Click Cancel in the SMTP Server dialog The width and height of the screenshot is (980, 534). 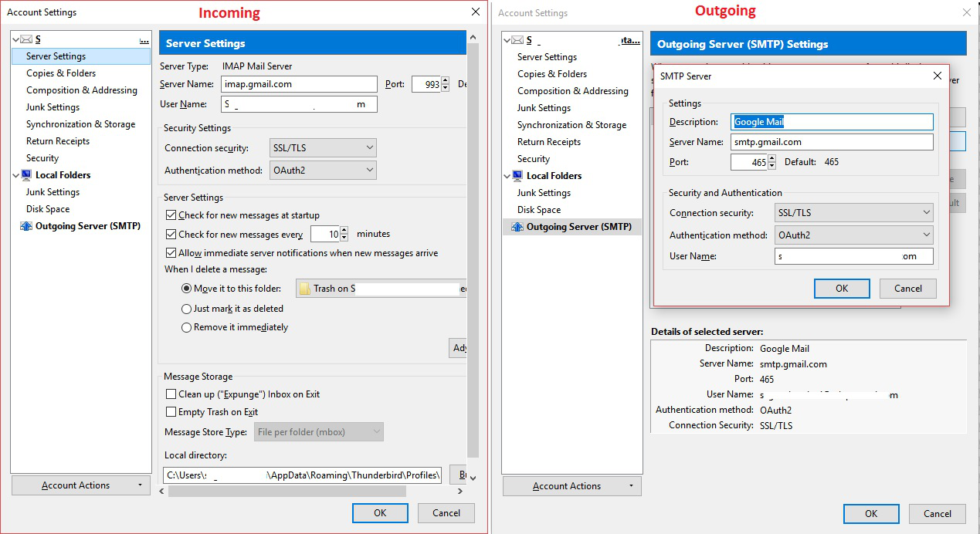(x=908, y=289)
